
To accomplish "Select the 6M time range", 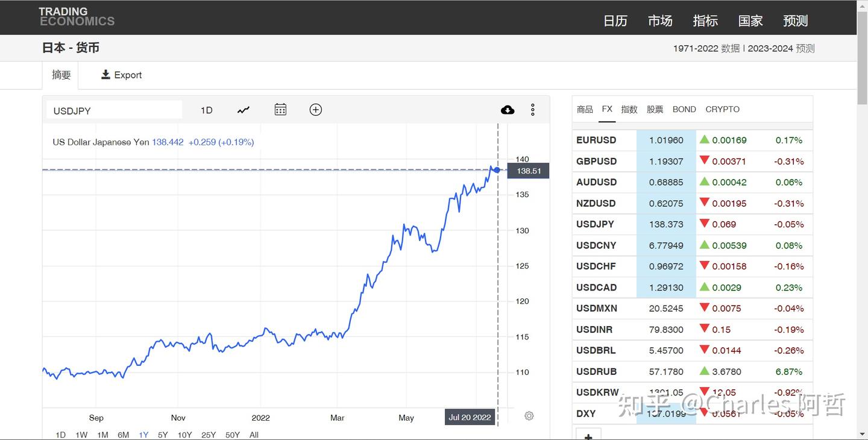I will [x=123, y=435].
